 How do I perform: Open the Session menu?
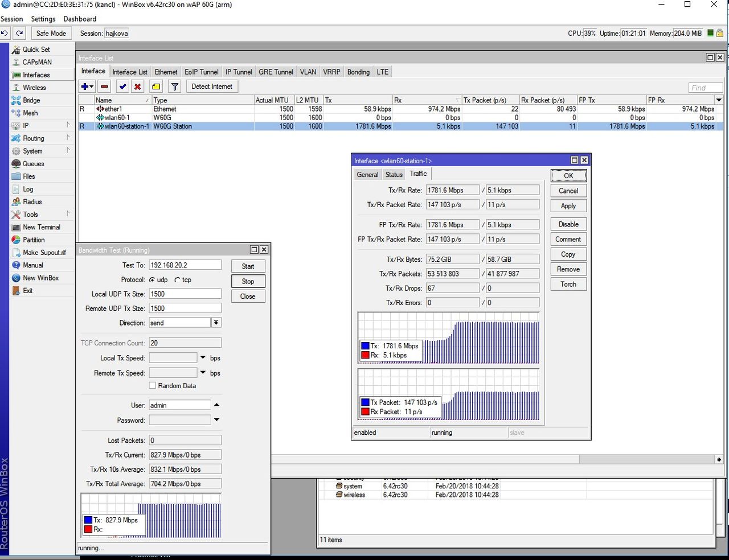(12, 19)
